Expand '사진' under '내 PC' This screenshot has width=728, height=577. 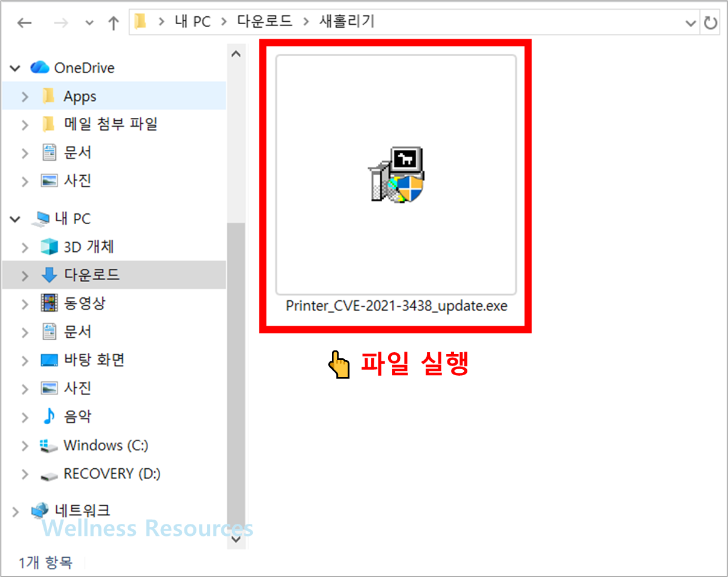[x=25, y=388]
